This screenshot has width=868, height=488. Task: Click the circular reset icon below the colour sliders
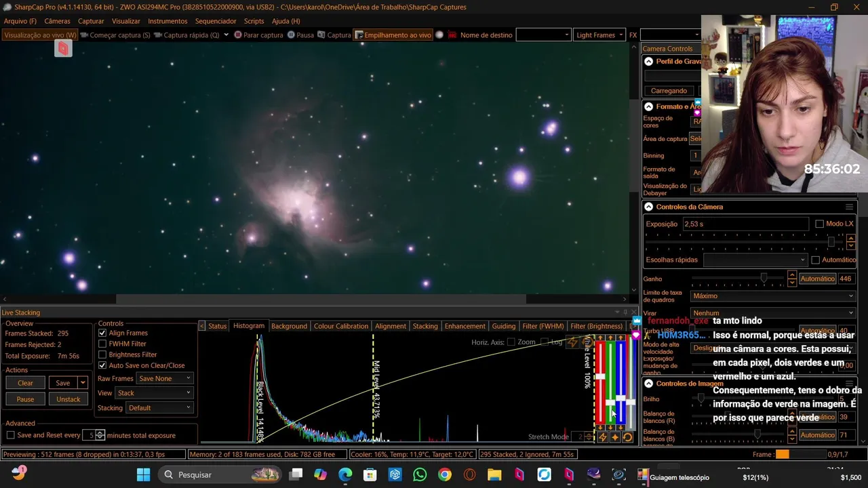point(628,437)
